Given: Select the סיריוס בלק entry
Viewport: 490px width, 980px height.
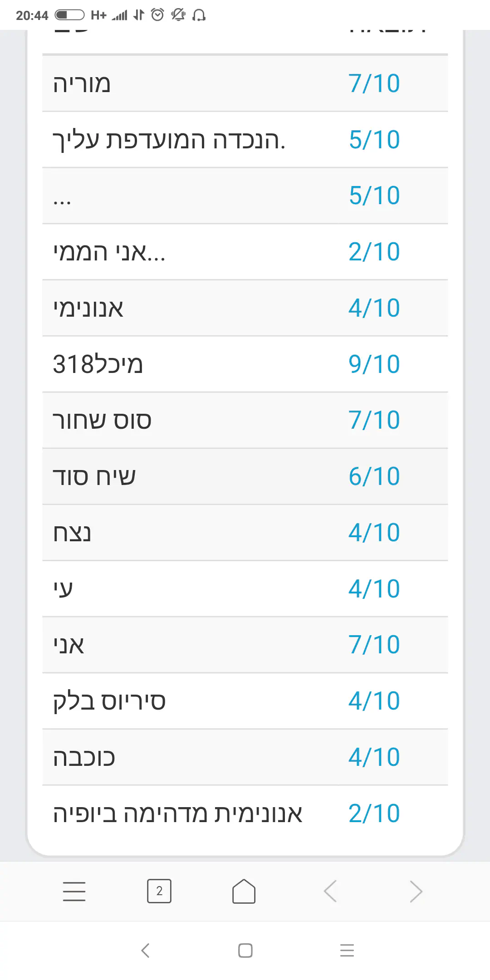Looking at the screenshot, I should click(x=109, y=701).
